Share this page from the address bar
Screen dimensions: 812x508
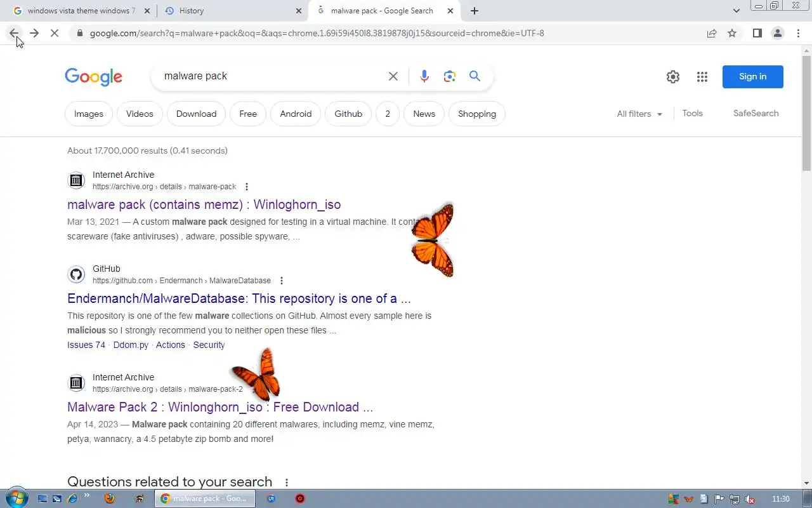tap(712, 33)
